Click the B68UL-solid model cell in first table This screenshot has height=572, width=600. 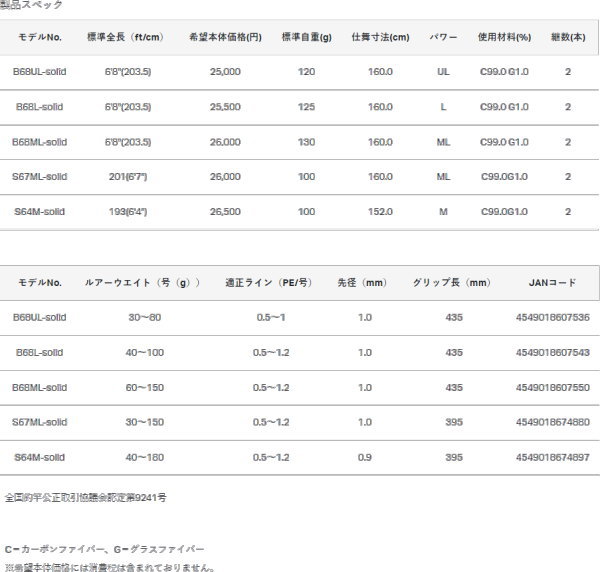(39, 72)
